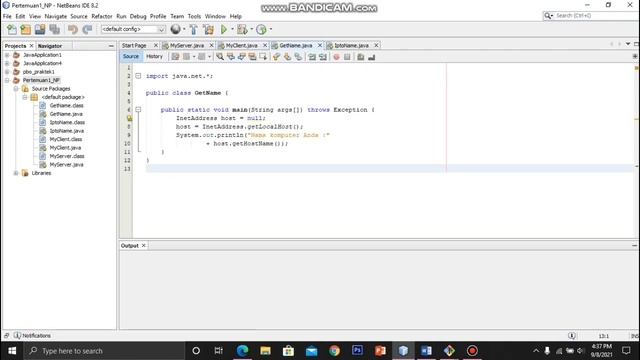The image size is (640, 360).
Task: Select the Source view button
Action: [x=131, y=56]
